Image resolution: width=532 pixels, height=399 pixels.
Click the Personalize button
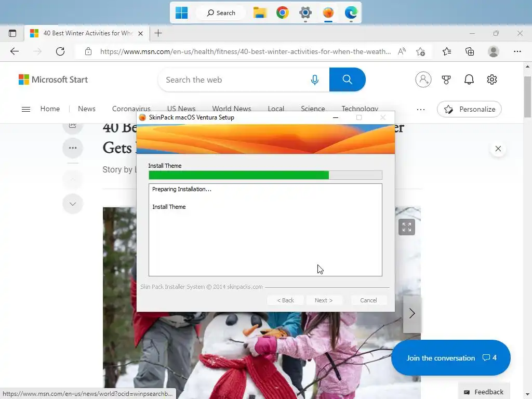pyautogui.click(x=469, y=109)
